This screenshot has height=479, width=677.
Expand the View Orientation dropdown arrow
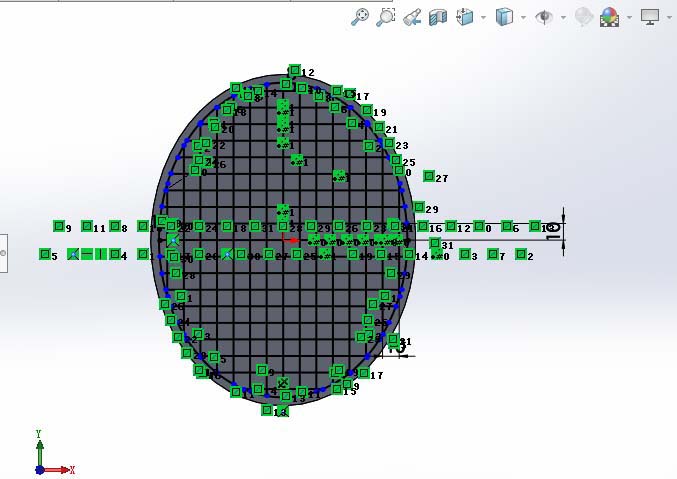click(x=483, y=18)
